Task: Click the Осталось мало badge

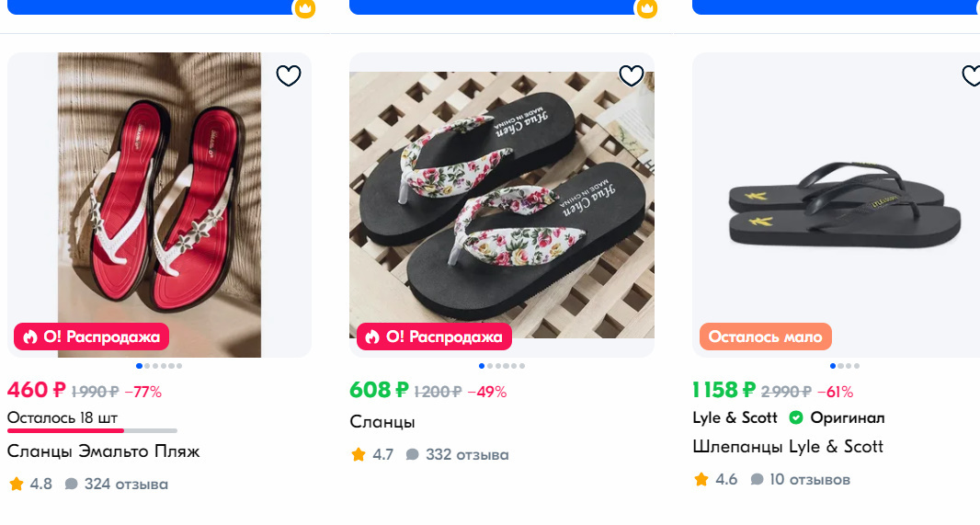Action: tap(765, 337)
